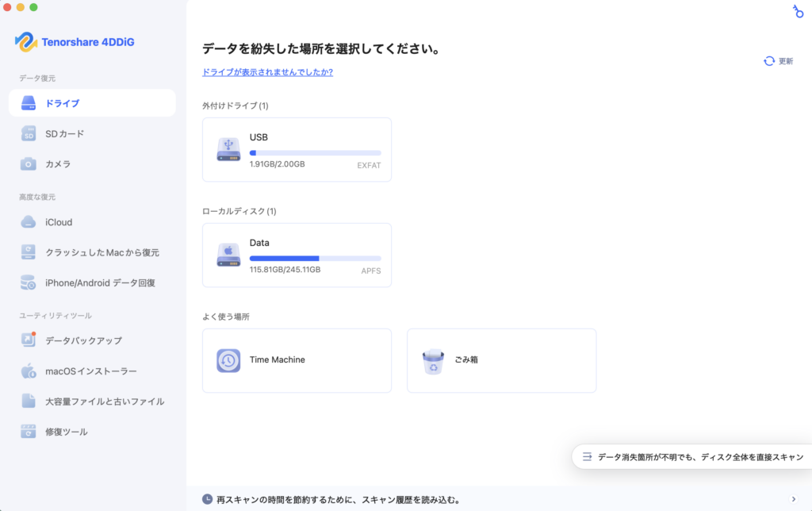Open Time Machine scan location
This screenshot has height=511, width=812.
point(297,360)
